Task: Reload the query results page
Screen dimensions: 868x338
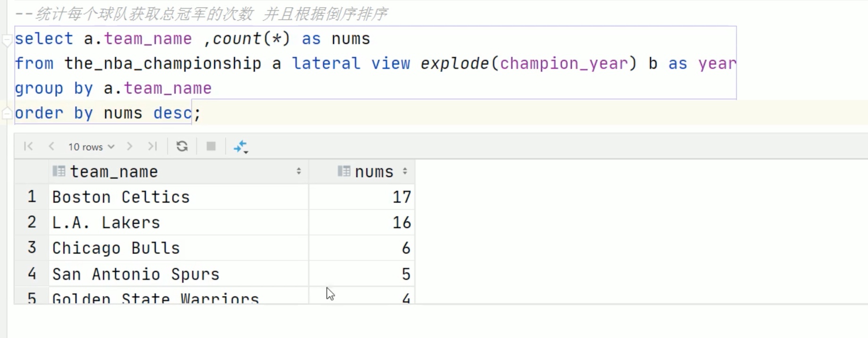Action: 182,146
